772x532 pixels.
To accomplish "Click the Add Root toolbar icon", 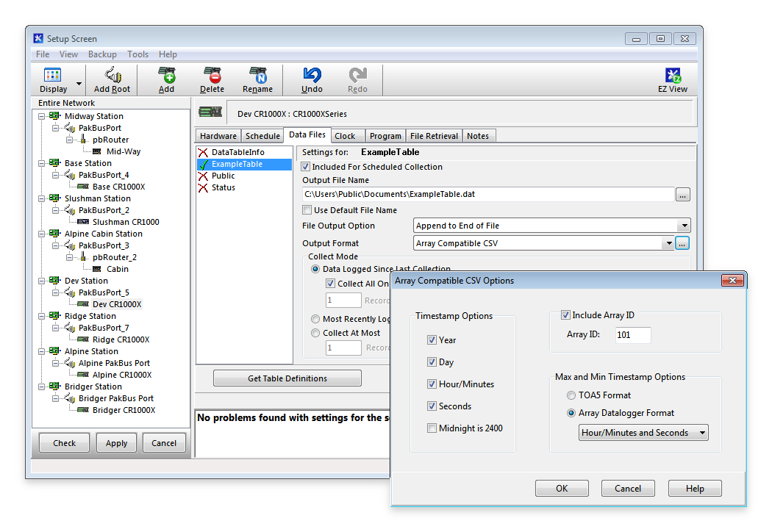I will click(x=112, y=76).
